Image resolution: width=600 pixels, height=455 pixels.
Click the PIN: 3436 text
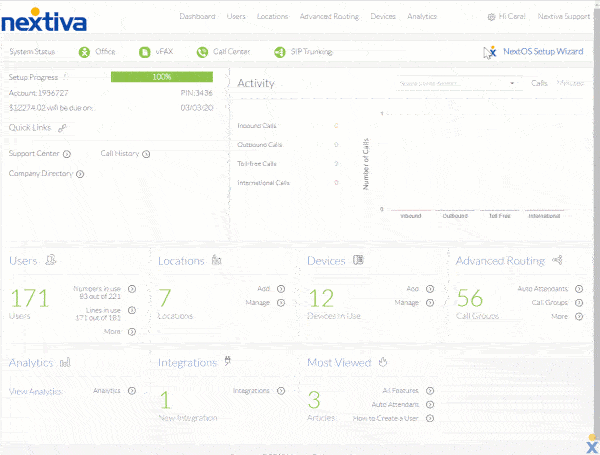[196, 93]
